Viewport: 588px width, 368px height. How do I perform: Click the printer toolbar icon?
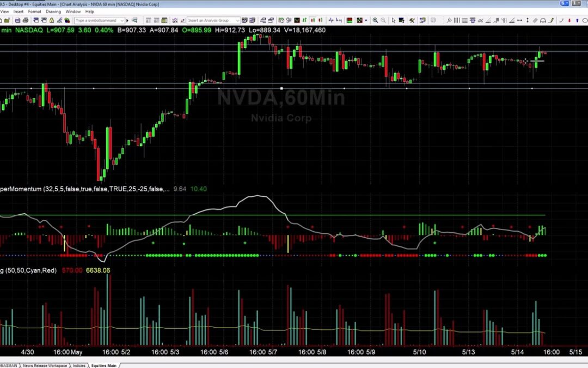(x=25, y=21)
